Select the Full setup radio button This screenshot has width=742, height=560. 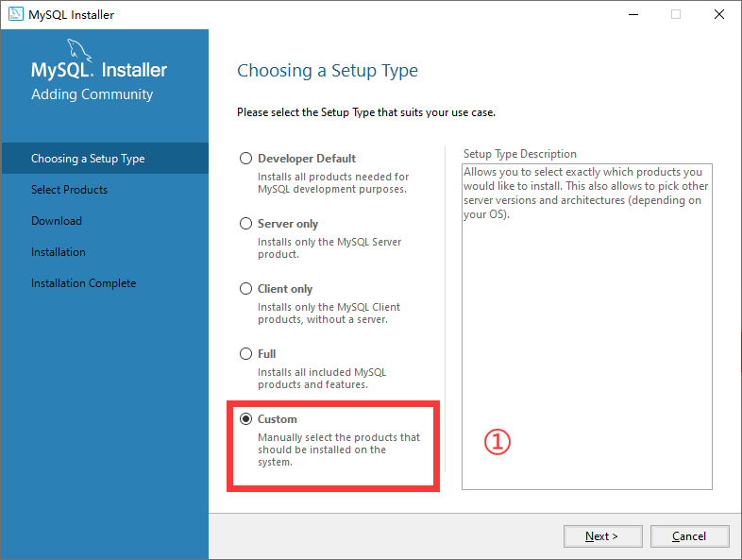(x=245, y=353)
